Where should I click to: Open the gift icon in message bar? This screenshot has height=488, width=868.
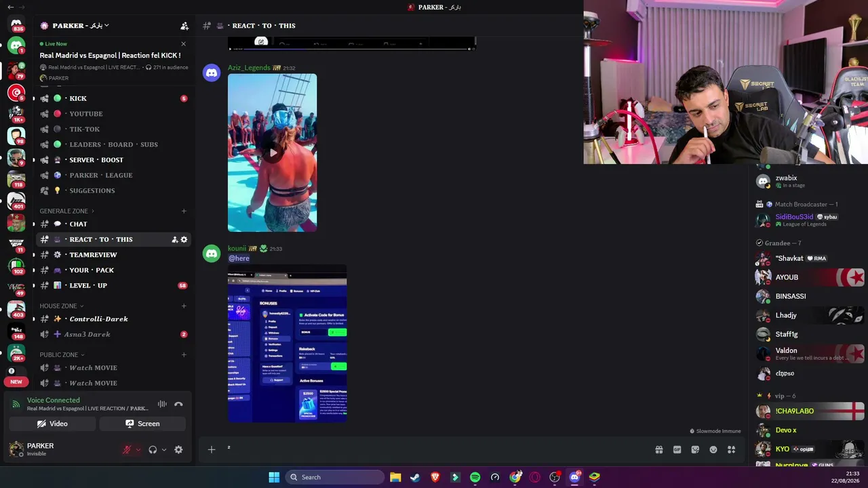(x=658, y=449)
